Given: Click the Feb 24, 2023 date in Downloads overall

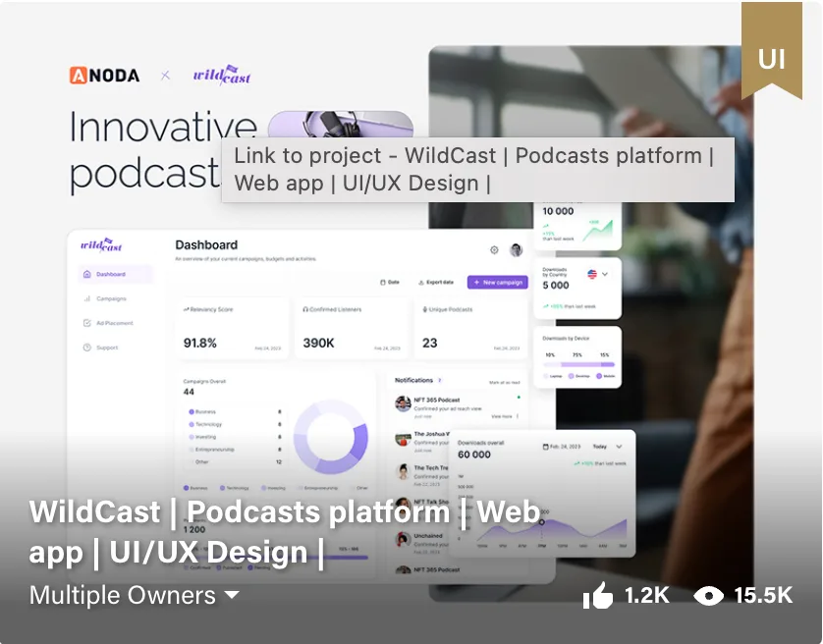Looking at the screenshot, I should tap(562, 447).
